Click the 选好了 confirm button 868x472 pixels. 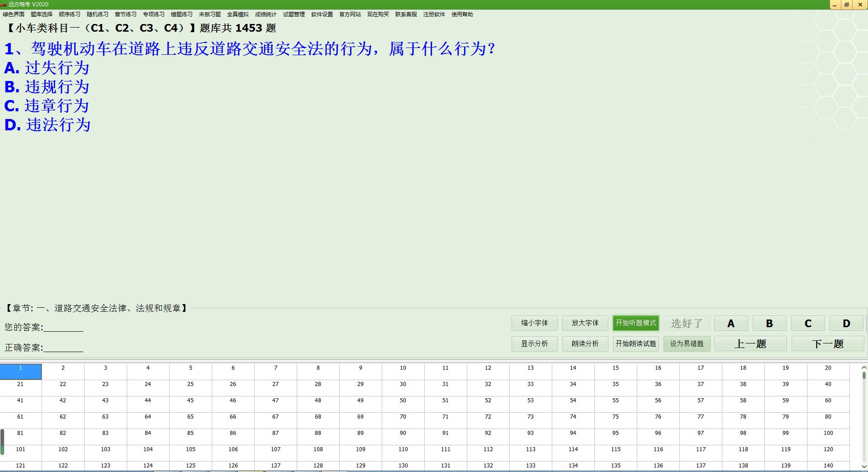(687, 323)
